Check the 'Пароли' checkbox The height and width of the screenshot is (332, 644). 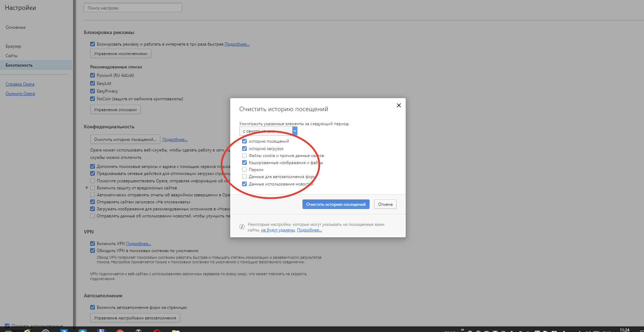coord(245,170)
